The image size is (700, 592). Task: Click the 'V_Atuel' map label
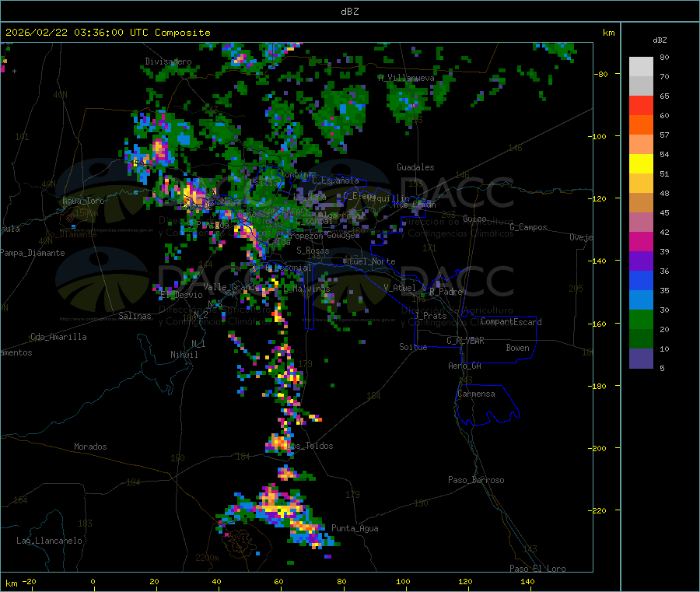click(400, 288)
